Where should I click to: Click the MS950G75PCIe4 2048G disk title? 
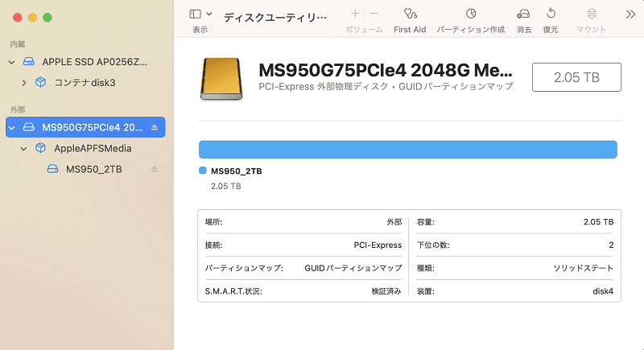coord(386,71)
